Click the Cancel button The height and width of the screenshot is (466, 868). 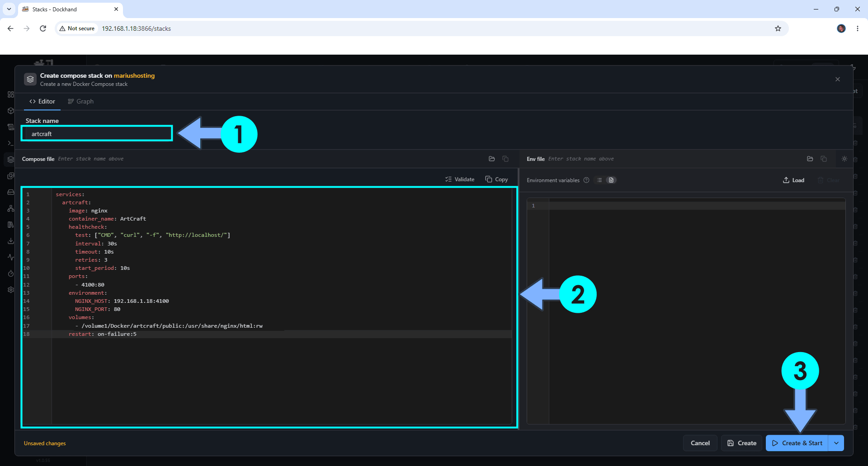point(700,443)
